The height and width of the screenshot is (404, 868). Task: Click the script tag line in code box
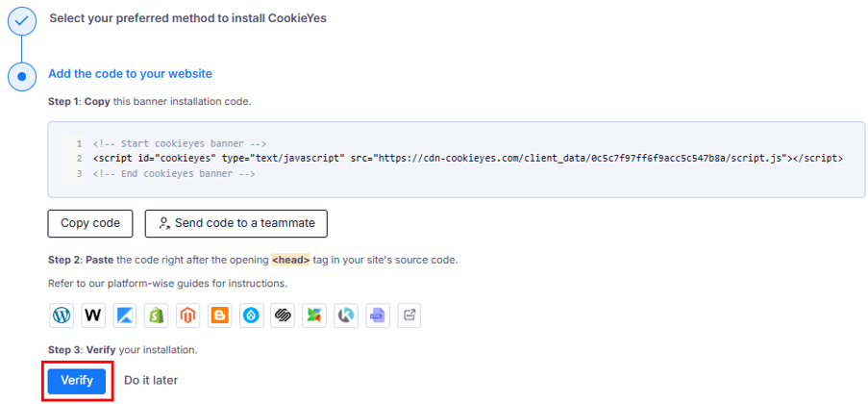point(467,158)
